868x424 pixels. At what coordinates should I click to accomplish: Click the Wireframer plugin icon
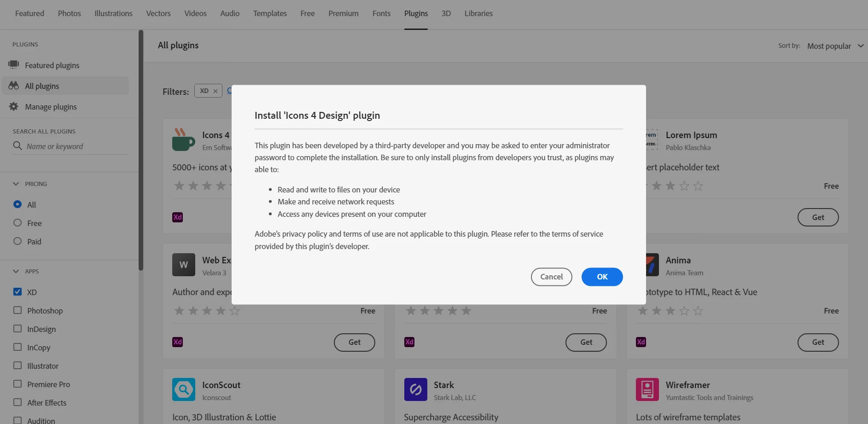pos(647,389)
